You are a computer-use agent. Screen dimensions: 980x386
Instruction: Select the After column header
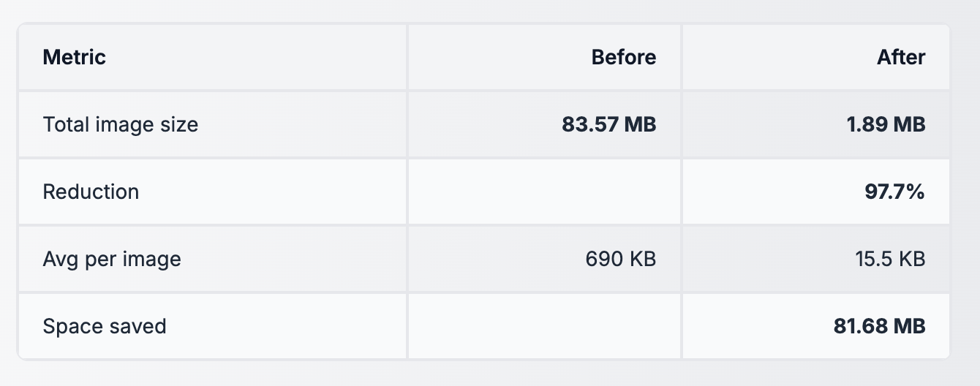point(901,57)
